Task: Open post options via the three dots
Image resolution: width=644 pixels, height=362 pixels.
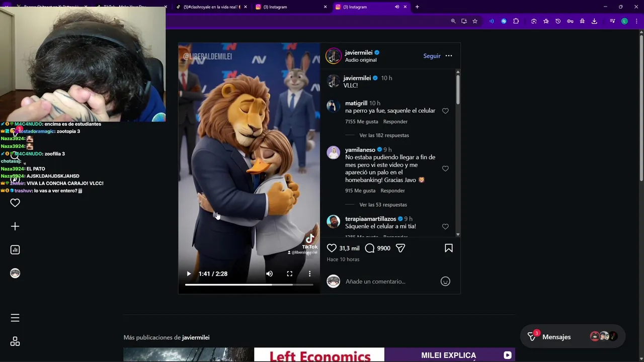Action: [x=449, y=56]
